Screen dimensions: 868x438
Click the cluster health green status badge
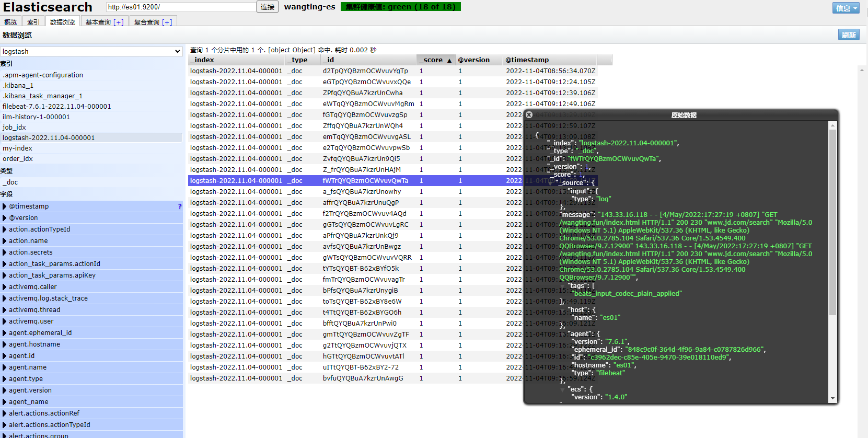pyautogui.click(x=401, y=7)
